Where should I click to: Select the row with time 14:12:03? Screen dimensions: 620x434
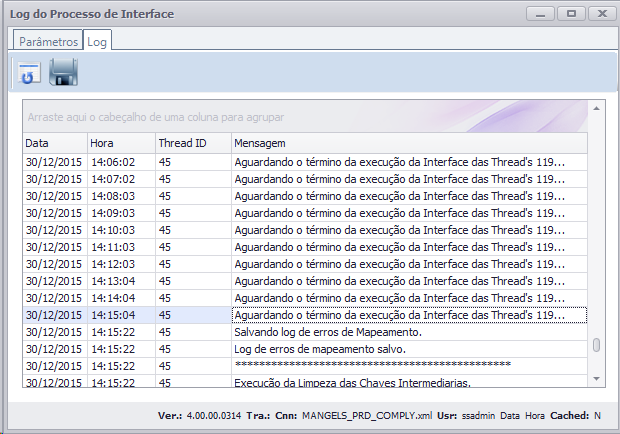305,264
